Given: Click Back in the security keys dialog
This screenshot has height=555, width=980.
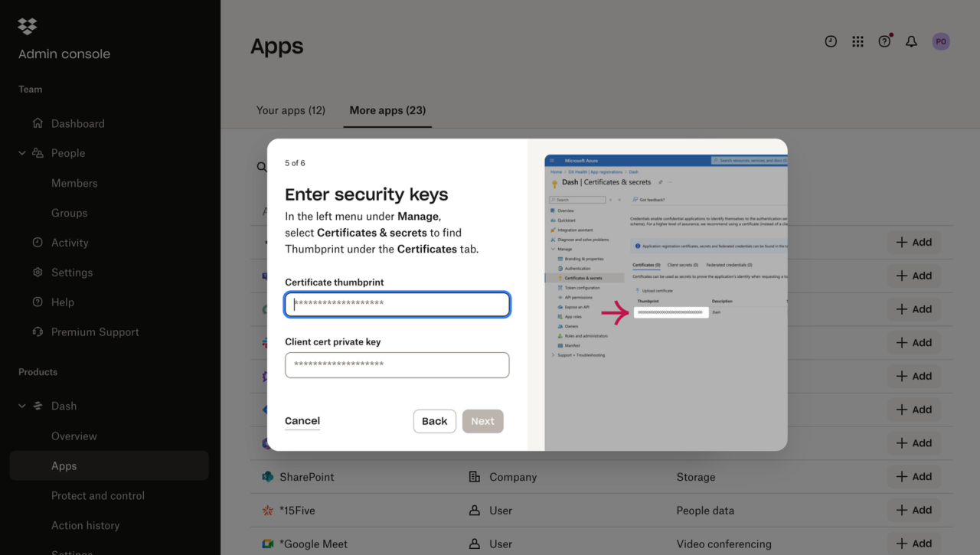Looking at the screenshot, I should (x=434, y=421).
